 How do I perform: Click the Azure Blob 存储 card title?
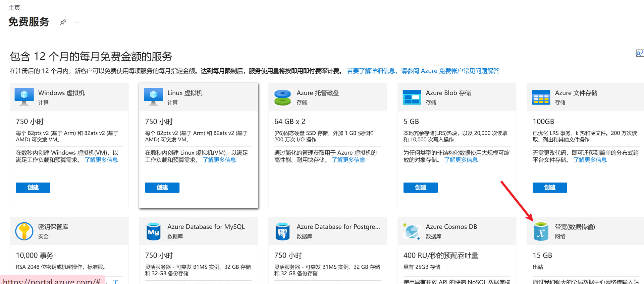(448, 93)
